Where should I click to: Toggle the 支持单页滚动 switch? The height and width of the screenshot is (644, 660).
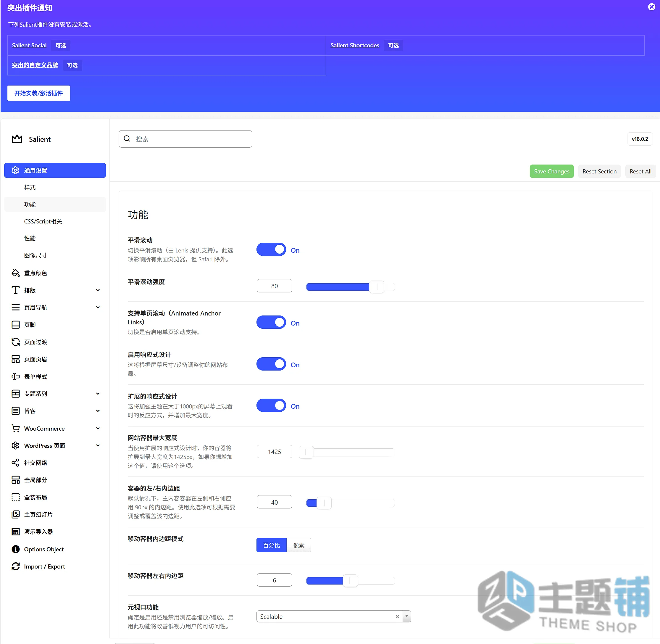pos(271,322)
